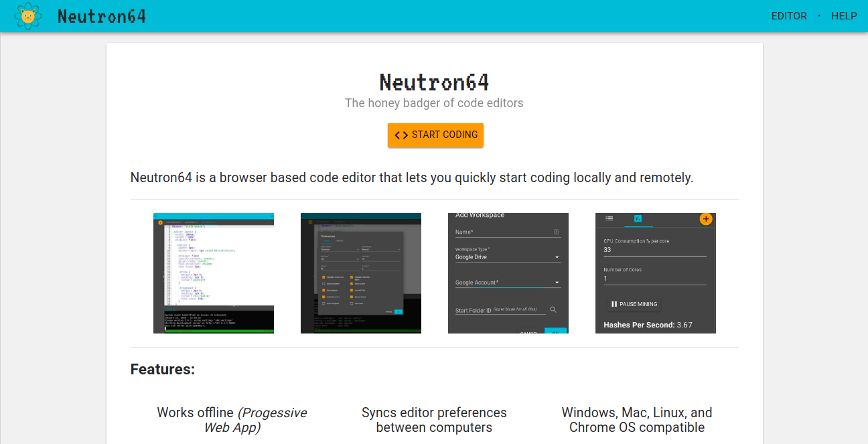Open the code editor screenshot thumbnail
Image resolution: width=868 pixels, height=444 pixels.
coord(214,273)
